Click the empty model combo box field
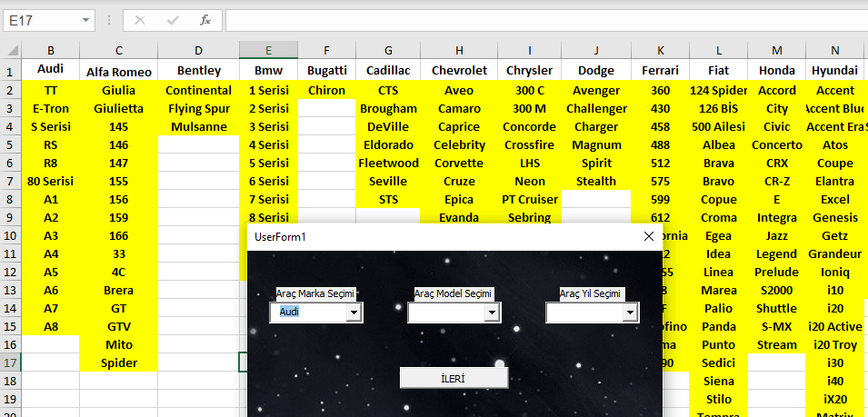 point(447,313)
